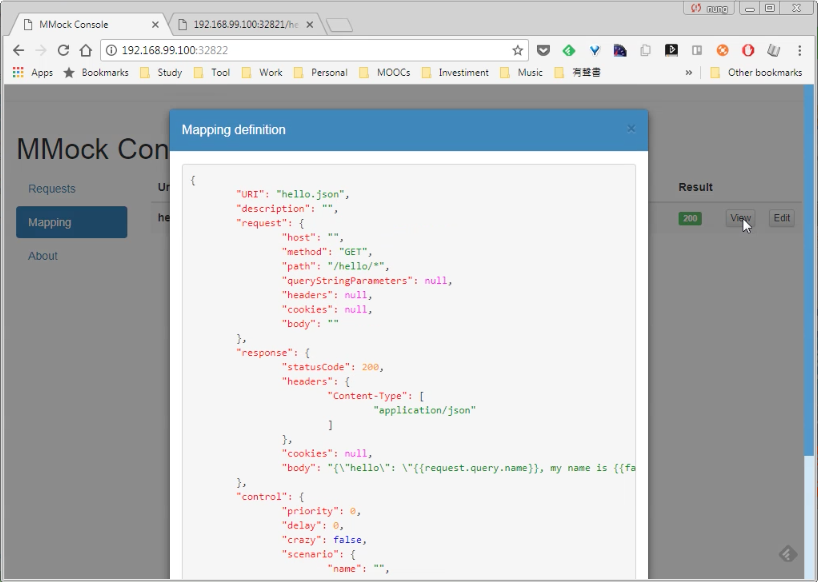Click the "crazy": false line
The width and height of the screenshot is (818, 582).
pyautogui.click(x=324, y=540)
